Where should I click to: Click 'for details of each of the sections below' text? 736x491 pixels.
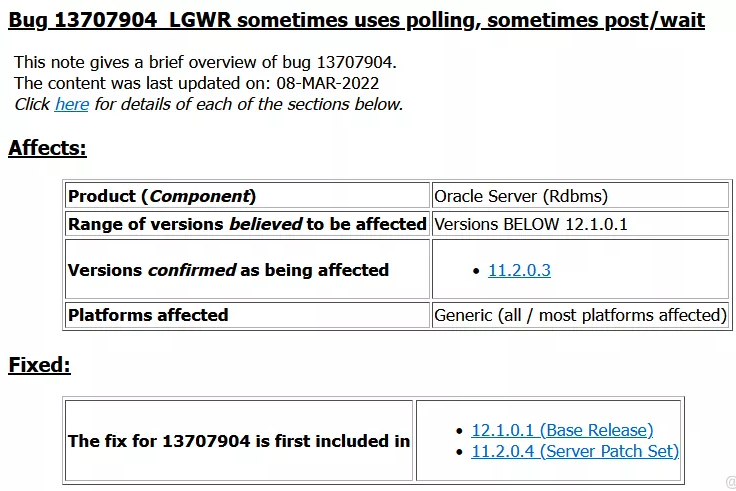[x=249, y=104]
